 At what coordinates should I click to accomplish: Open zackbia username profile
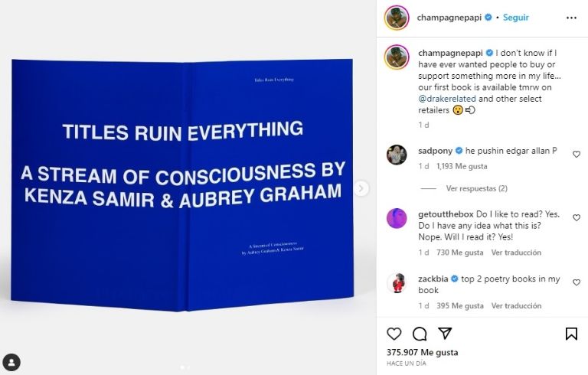(433, 279)
